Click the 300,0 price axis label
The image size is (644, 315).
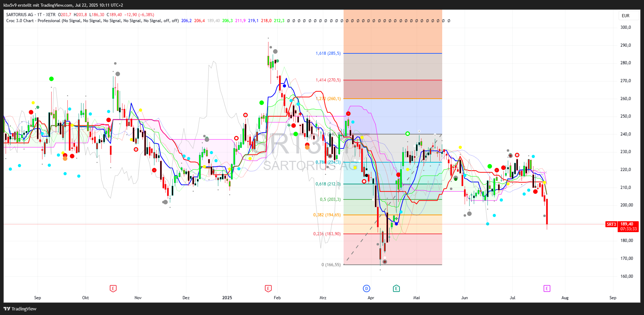[x=625, y=27]
